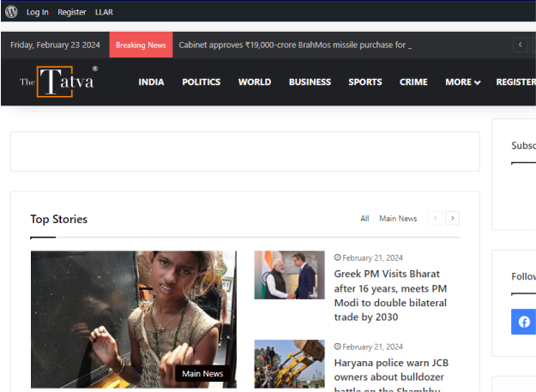This screenshot has width=536, height=392.
Task: Show next Top Stories page
Action: [453, 219]
